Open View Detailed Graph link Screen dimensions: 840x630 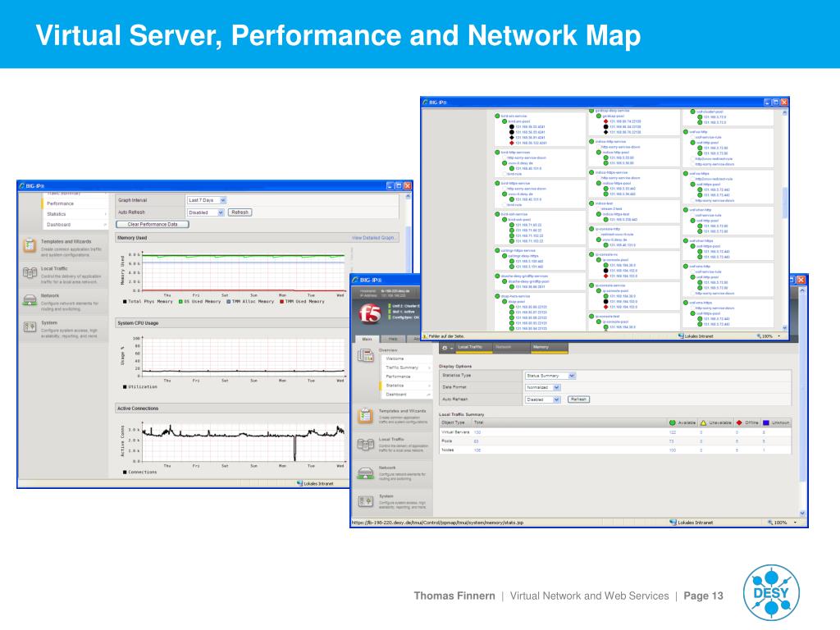click(373, 238)
